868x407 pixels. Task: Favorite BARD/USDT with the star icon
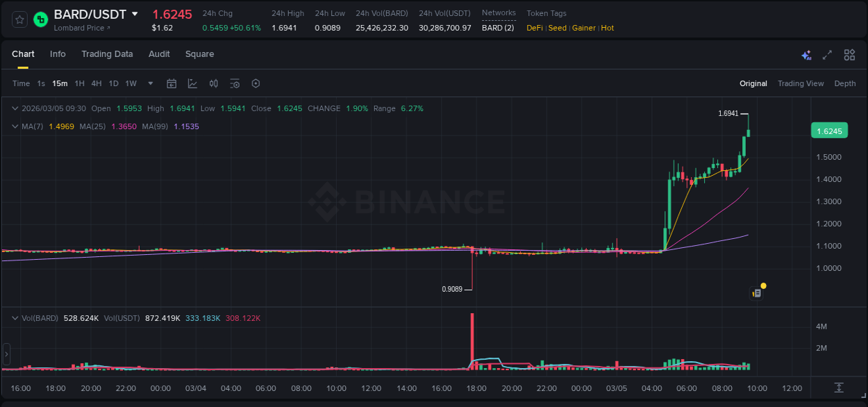[x=19, y=19]
